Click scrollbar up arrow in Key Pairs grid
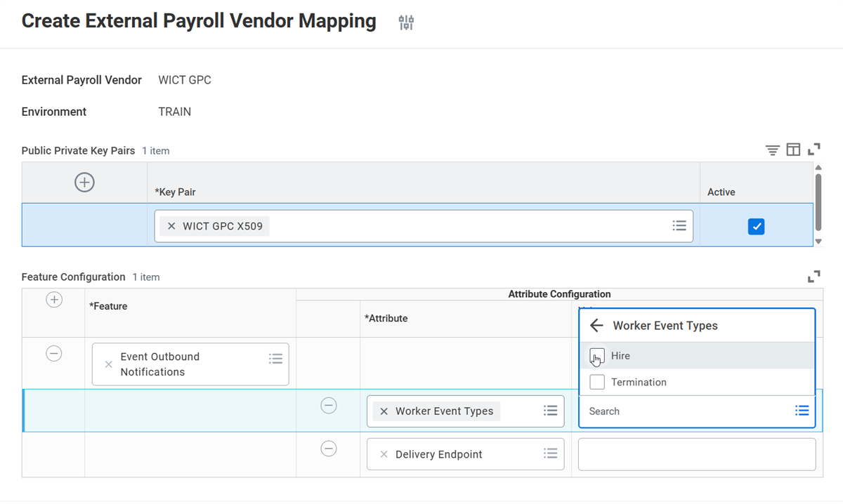The height and width of the screenshot is (504, 843). [x=818, y=167]
